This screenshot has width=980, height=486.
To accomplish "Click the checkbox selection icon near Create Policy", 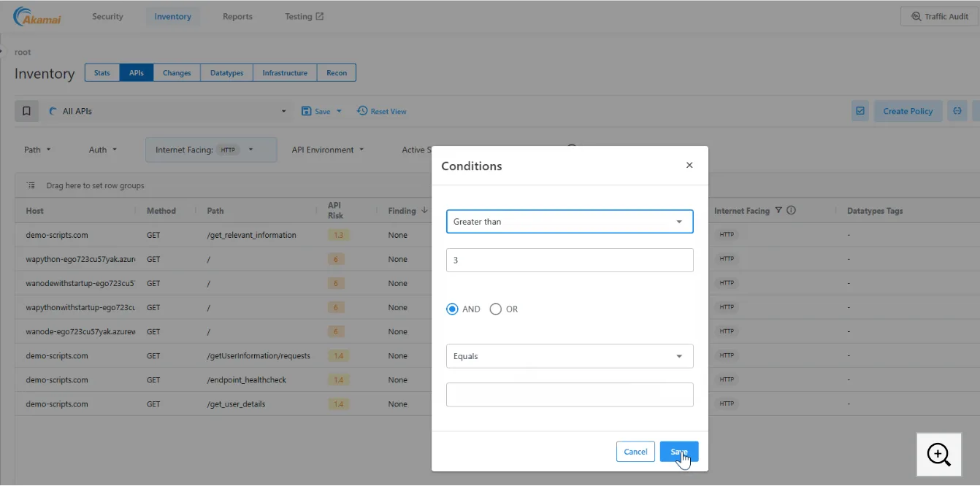I will (x=860, y=110).
